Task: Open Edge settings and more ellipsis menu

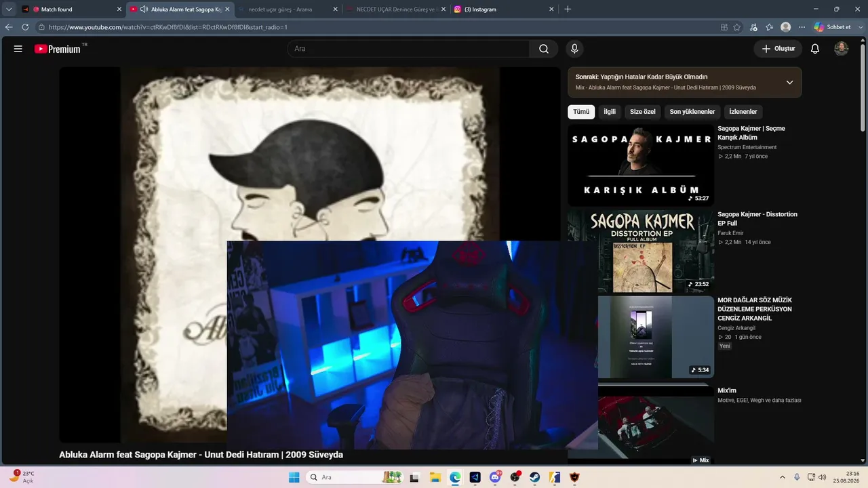Action: point(802,27)
